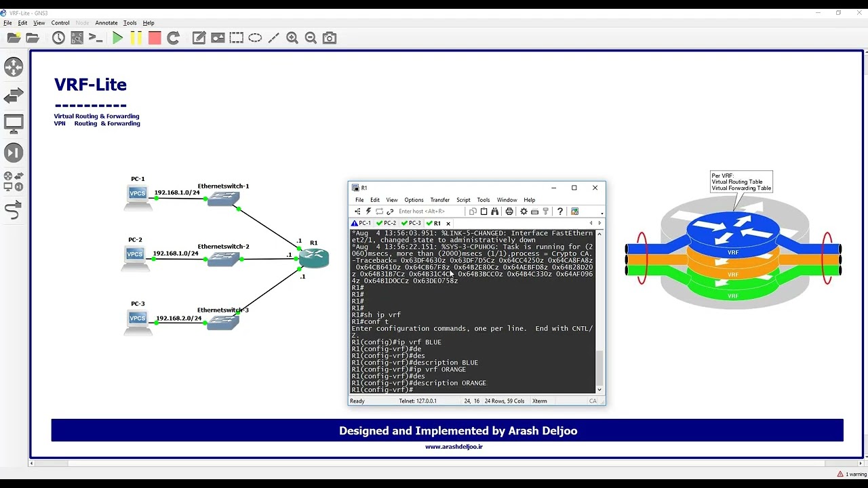Browse security devices in the sidebar
Viewport: 868px width, 488px height.
[14, 152]
